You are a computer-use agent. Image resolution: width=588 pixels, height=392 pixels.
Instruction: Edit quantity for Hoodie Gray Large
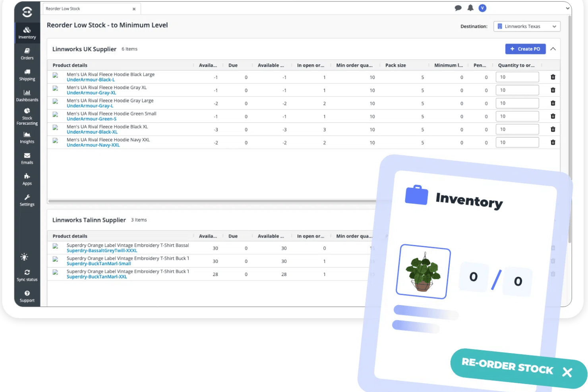click(517, 103)
